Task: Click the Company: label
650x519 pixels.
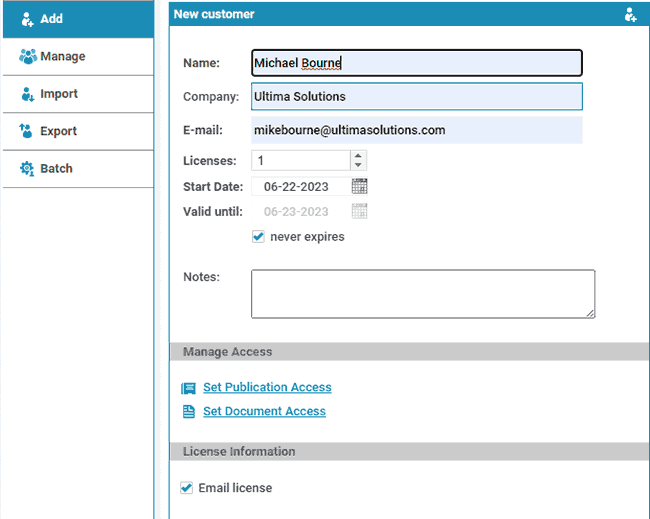Action: [x=211, y=97]
